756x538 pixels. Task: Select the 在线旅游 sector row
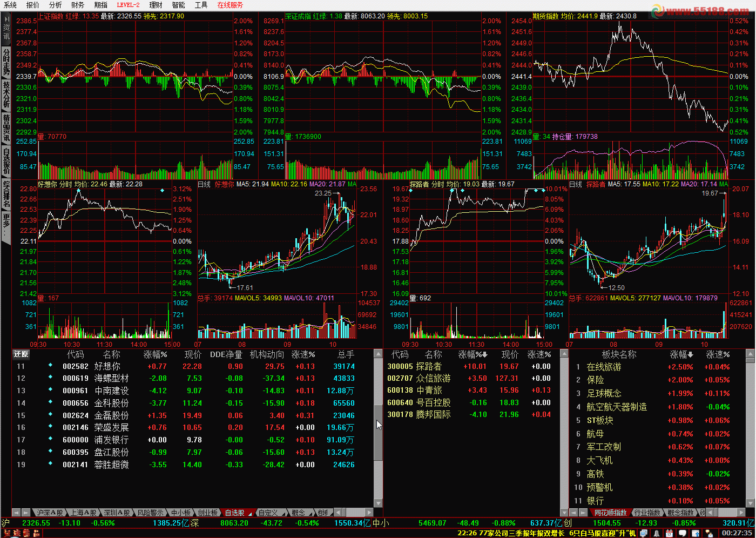(x=657, y=367)
